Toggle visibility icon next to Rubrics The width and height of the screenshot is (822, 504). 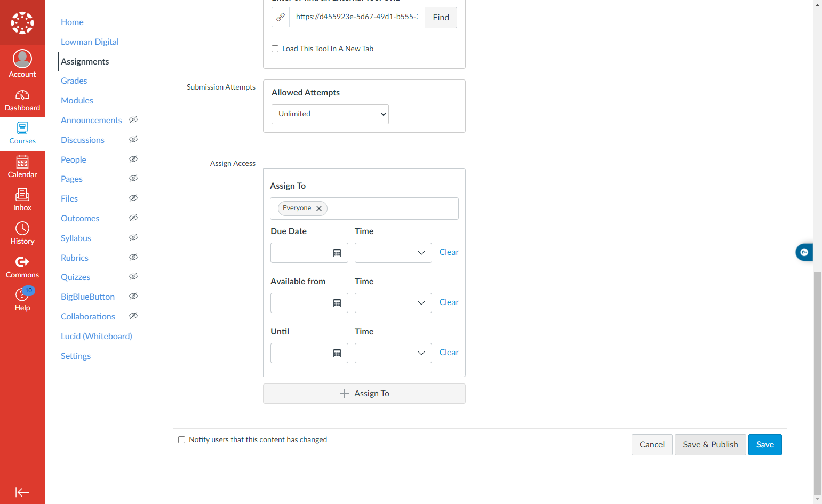click(x=133, y=257)
